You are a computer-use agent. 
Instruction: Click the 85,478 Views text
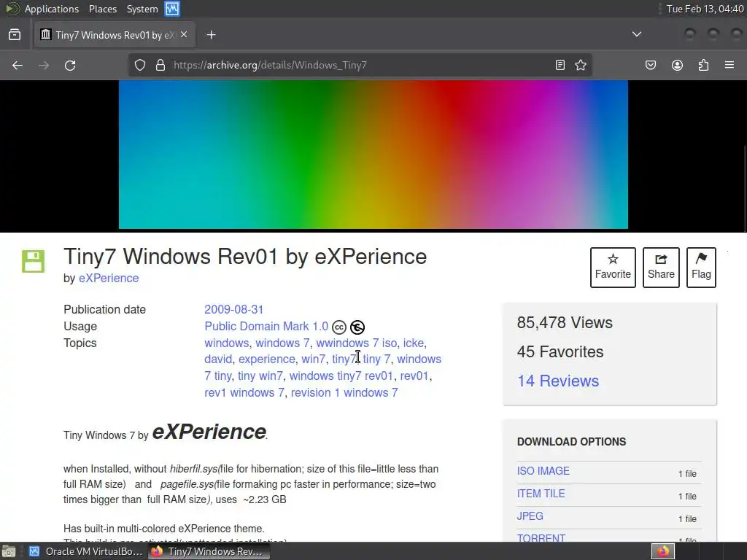[x=565, y=322]
